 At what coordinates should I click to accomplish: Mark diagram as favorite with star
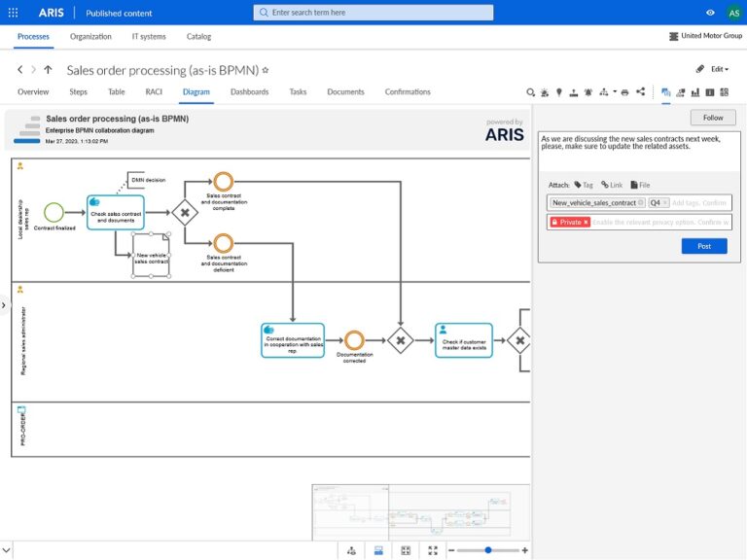click(266, 71)
